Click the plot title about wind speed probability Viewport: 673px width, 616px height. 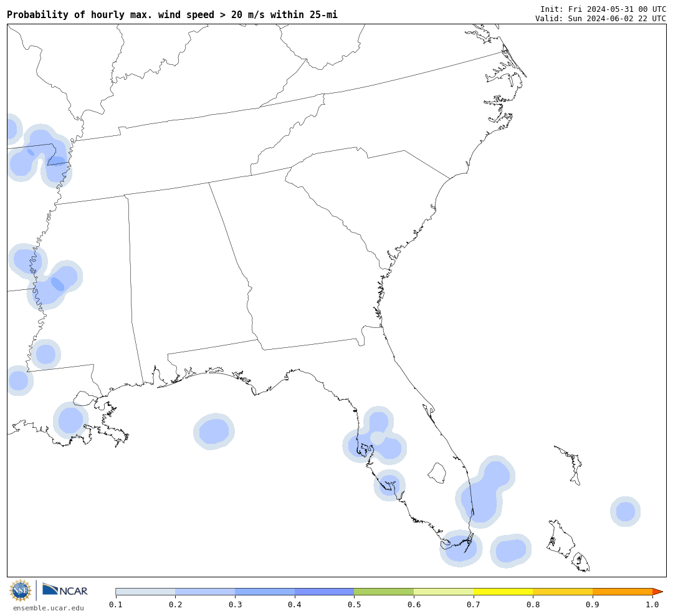click(x=172, y=14)
